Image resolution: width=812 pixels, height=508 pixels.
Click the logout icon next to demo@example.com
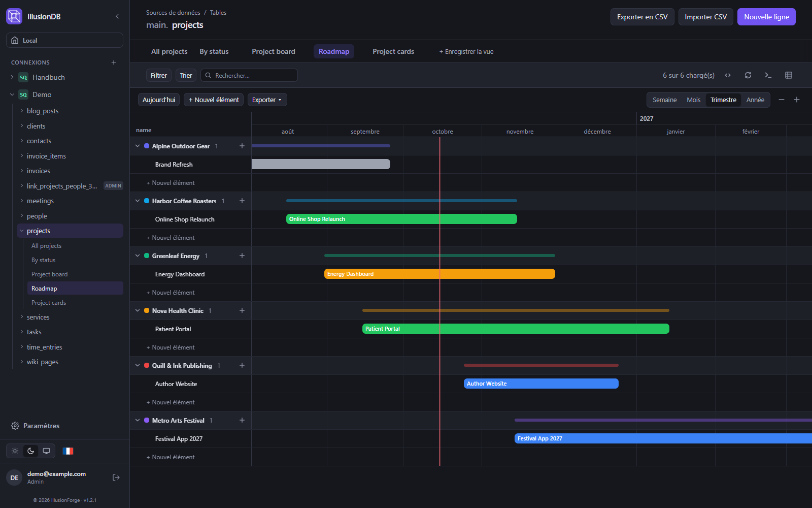click(x=116, y=478)
